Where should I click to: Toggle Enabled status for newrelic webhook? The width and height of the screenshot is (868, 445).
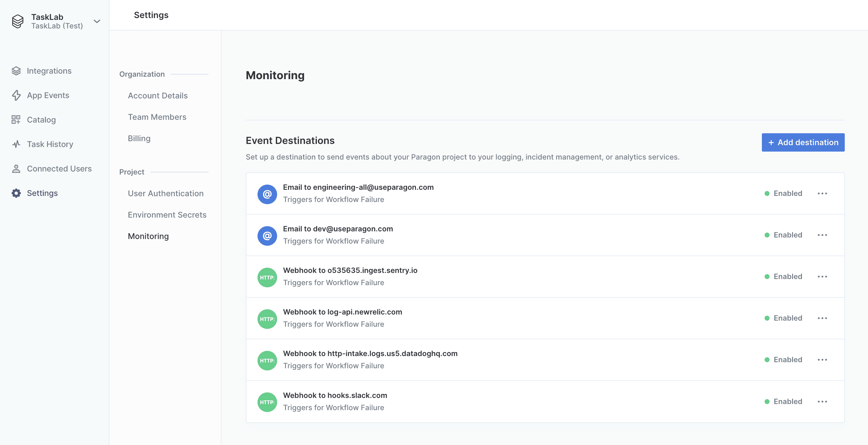(783, 318)
